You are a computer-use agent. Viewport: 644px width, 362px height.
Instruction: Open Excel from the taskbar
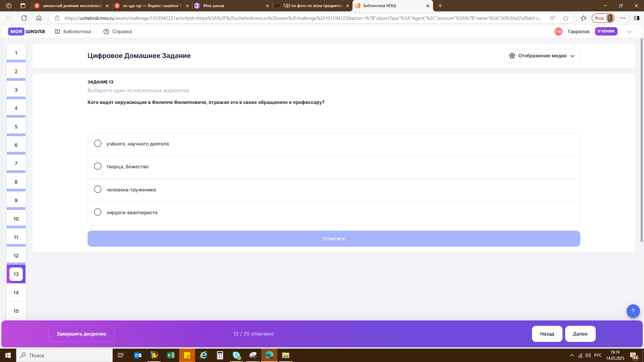[x=170, y=355]
